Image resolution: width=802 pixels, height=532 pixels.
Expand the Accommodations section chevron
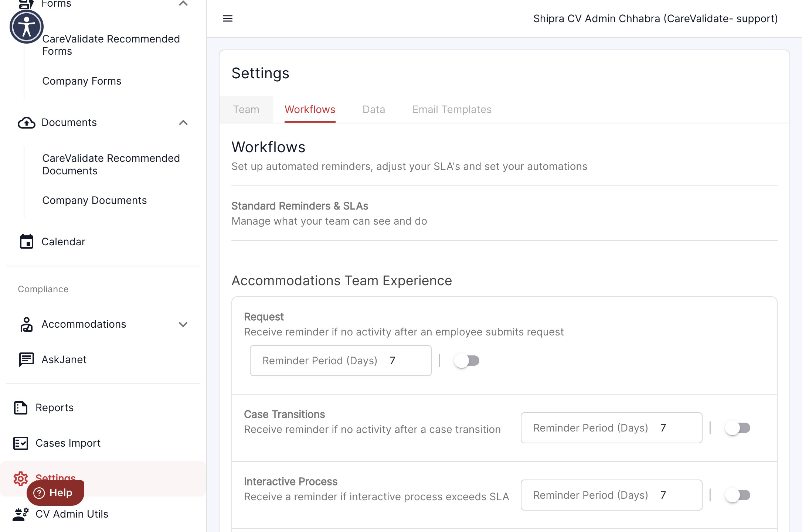pos(183,324)
